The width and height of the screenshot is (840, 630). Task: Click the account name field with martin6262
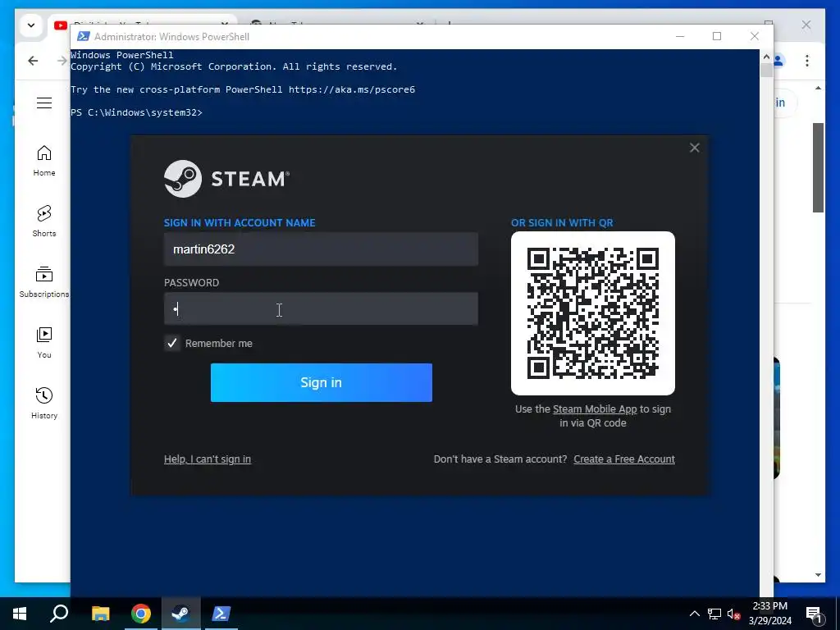click(321, 249)
